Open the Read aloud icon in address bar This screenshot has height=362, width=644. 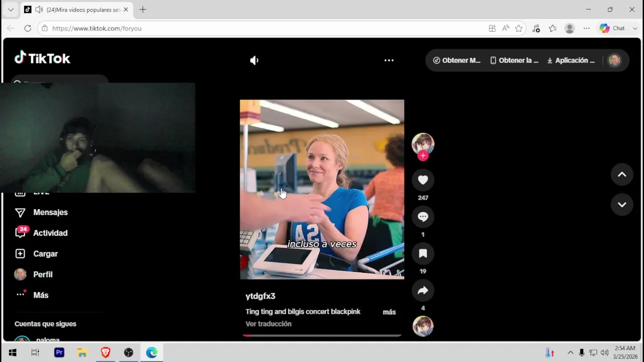click(x=506, y=29)
